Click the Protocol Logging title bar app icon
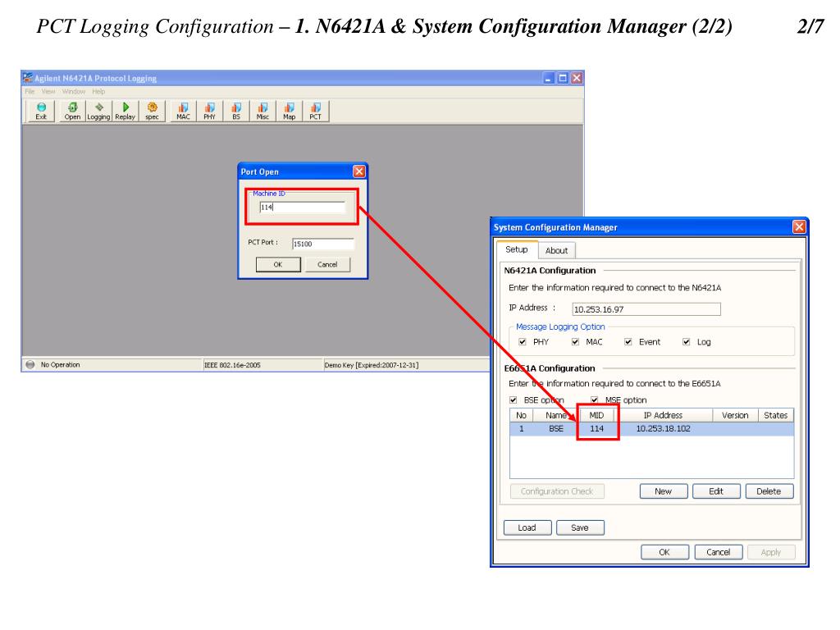 [x=28, y=78]
